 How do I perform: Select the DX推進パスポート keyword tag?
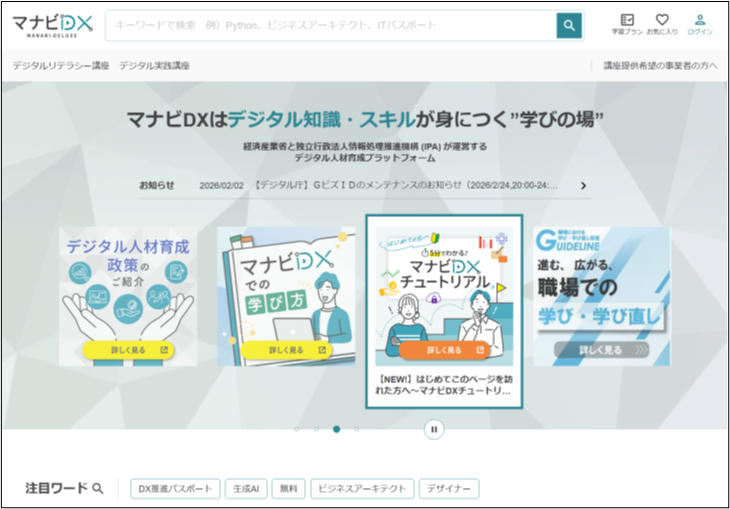175,489
